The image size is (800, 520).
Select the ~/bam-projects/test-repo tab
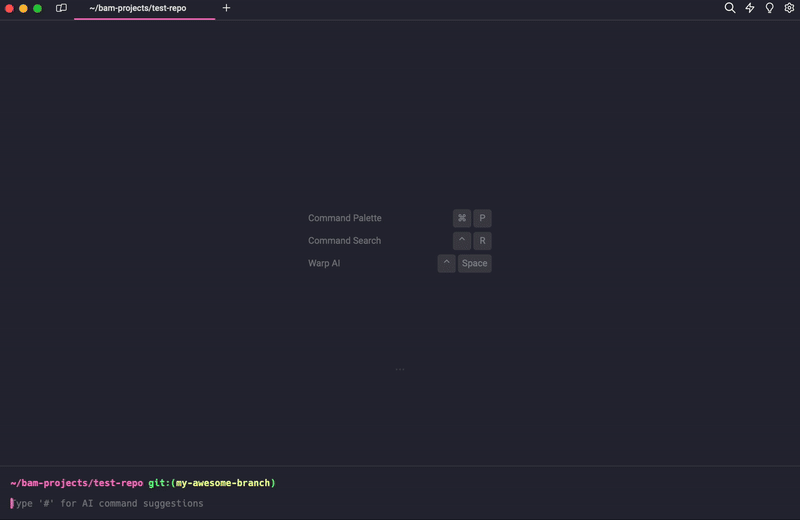144,9
